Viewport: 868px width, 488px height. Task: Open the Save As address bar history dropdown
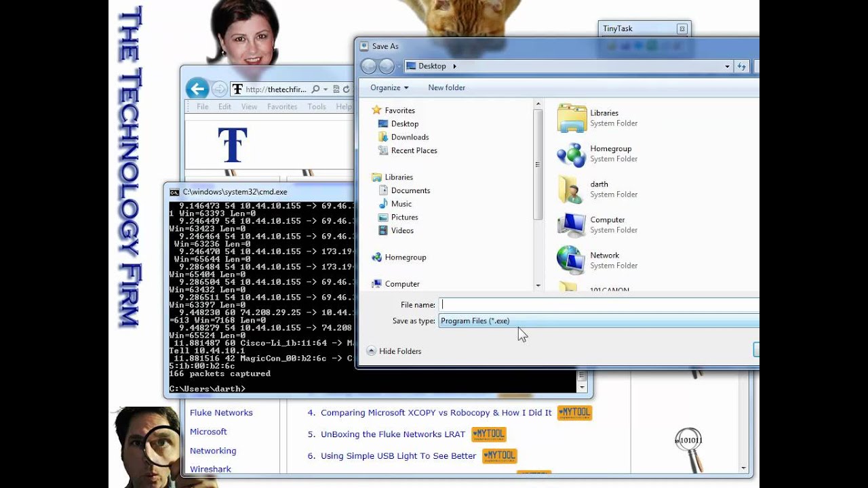pos(727,66)
